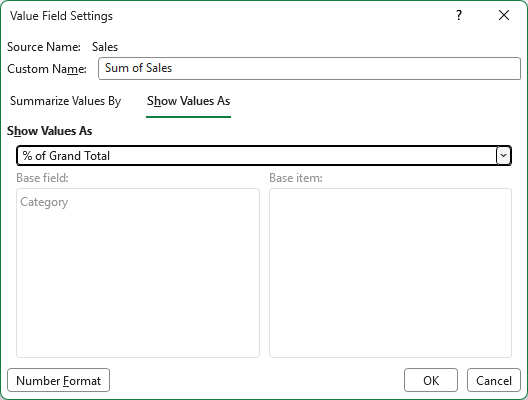Open Number Format settings
The height and width of the screenshot is (400, 528).
point(59,380)
